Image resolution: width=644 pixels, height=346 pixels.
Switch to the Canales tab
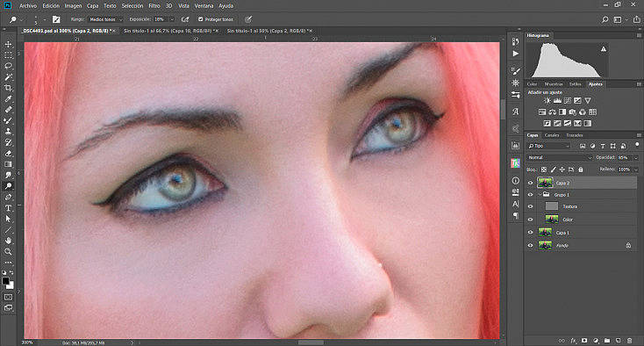[x=552, y=135]
